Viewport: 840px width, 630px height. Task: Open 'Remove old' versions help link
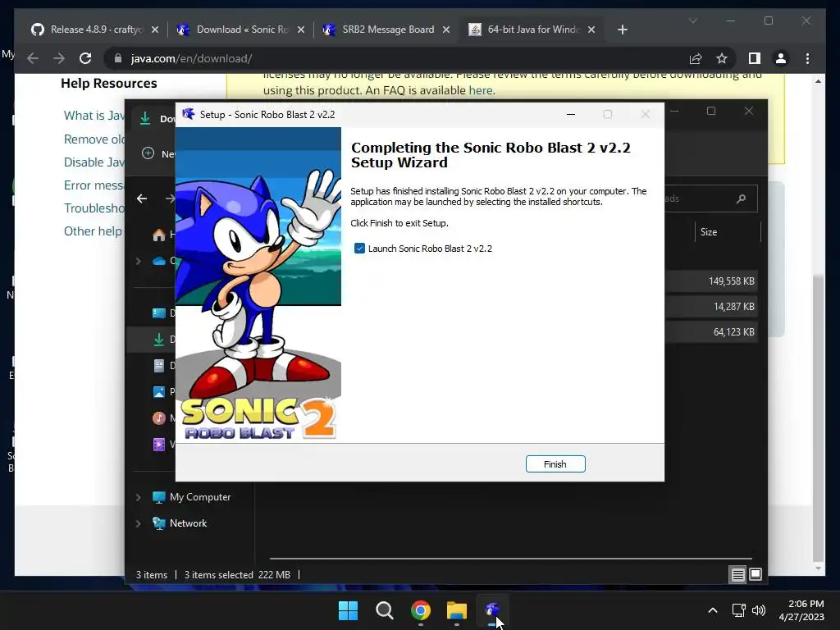[x=94, y=139]
